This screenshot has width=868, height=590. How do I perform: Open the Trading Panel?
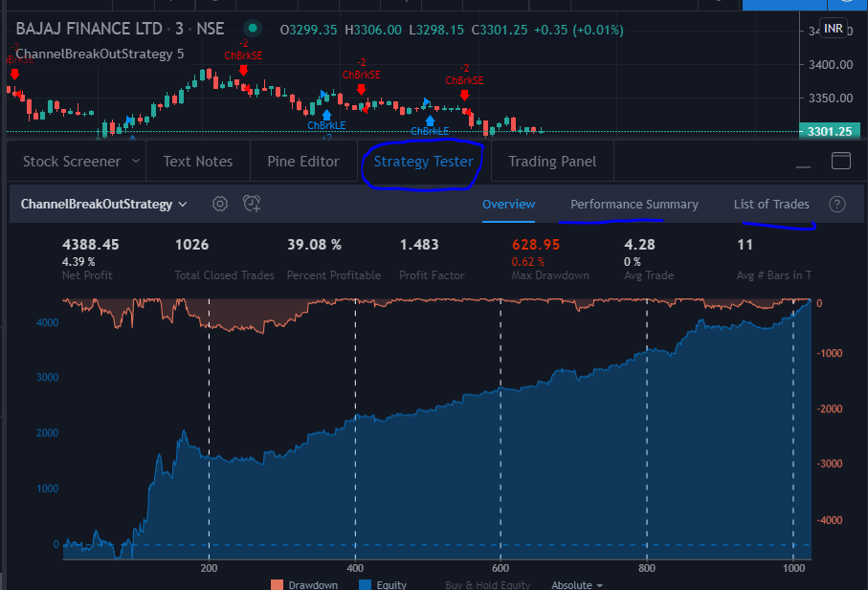click(551, 161)
